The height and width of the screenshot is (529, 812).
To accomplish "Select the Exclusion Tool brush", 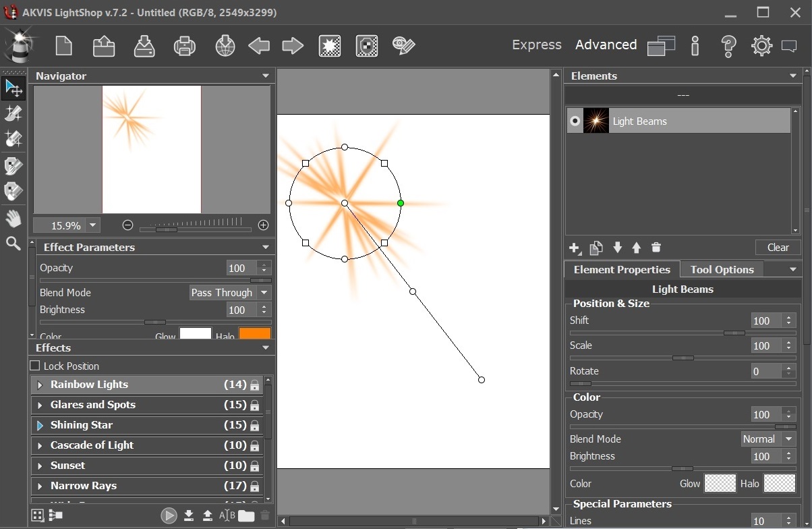I will 13,166.
